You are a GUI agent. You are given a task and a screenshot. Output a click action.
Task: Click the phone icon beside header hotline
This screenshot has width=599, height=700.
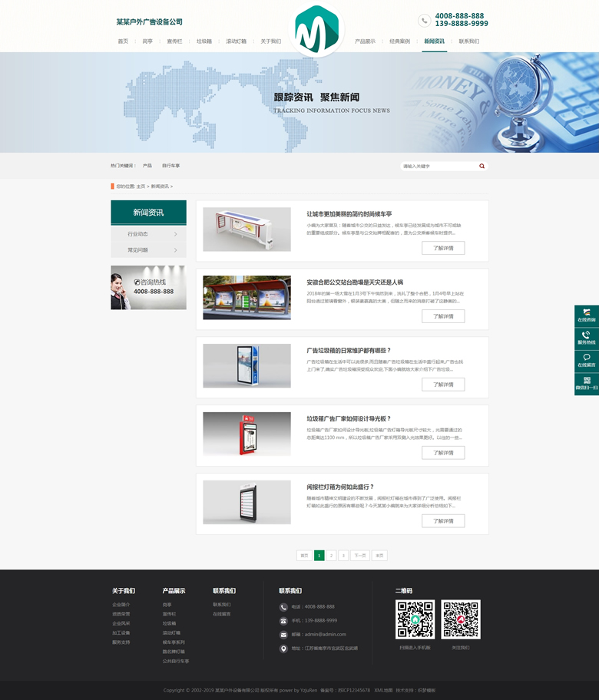(x=425, y=20)
